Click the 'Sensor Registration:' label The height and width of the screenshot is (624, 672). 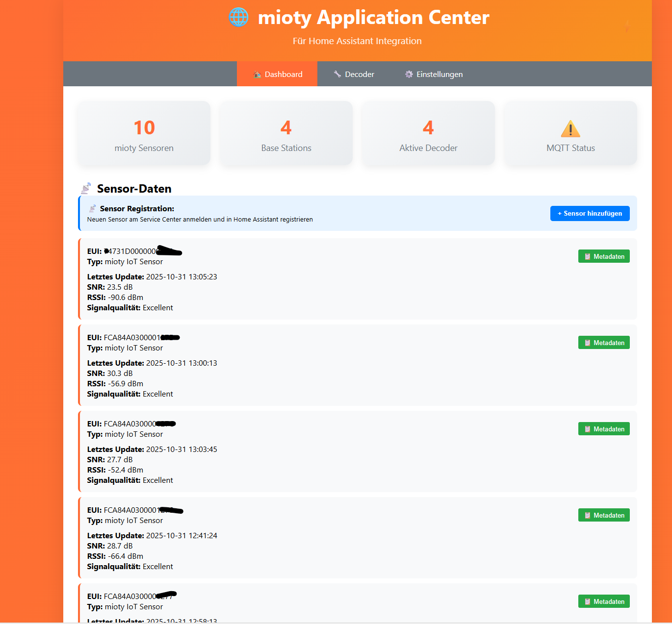click(137, 209)
